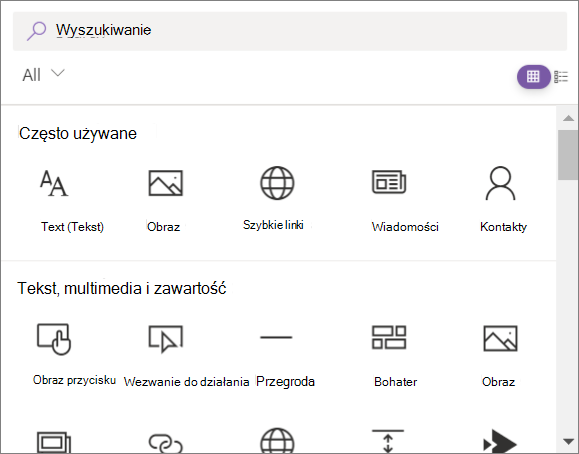Image resolution: width=579 pixels, height=454 pixels.
Task: Choose the Obraz icon under Często używane
Action: (165, 183)
